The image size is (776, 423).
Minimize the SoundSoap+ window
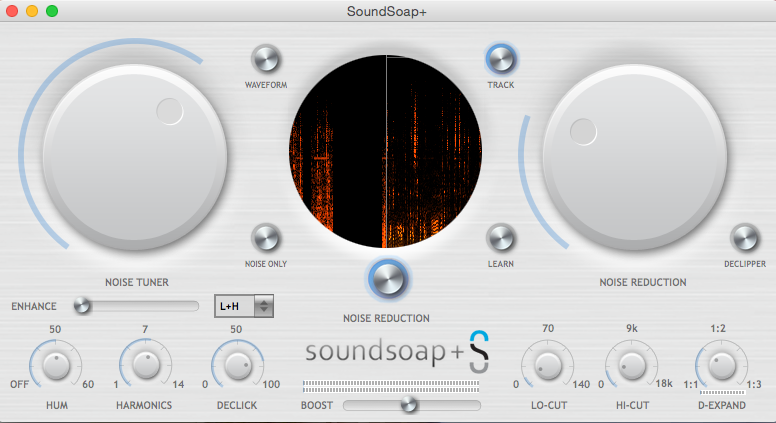[x=32, y=11]
